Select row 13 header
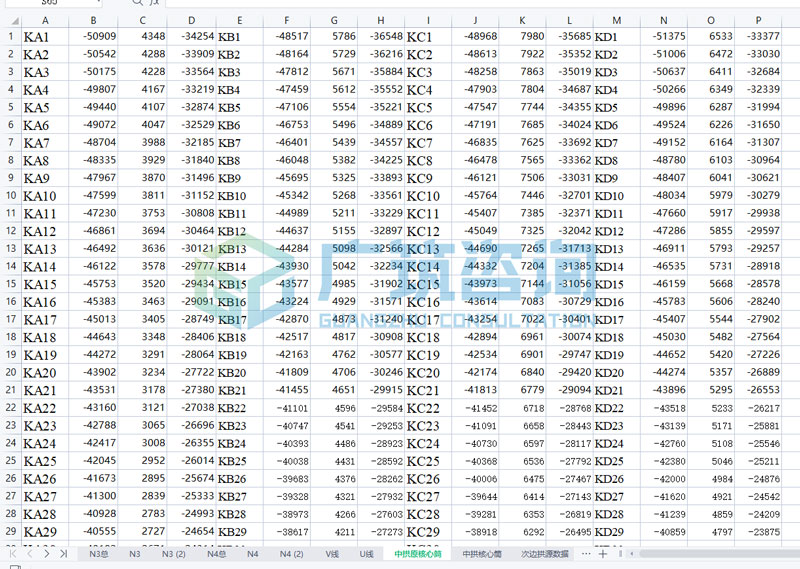This screenshot has height=569, width=800. click(11, 249)
